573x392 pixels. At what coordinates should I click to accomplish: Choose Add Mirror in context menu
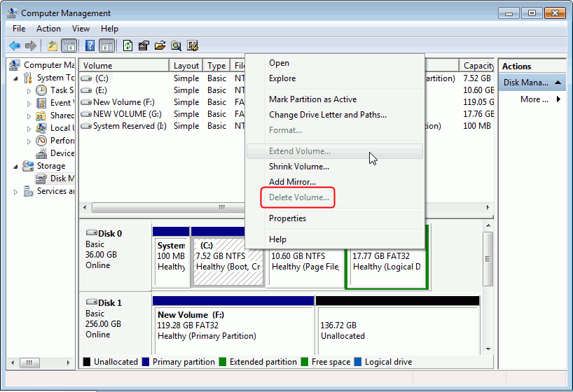(335, 182)
